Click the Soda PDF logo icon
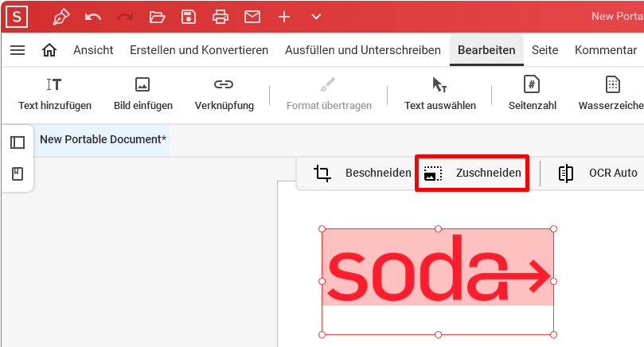Viewport: 644px width, 347px height. (x=17, y=17)
